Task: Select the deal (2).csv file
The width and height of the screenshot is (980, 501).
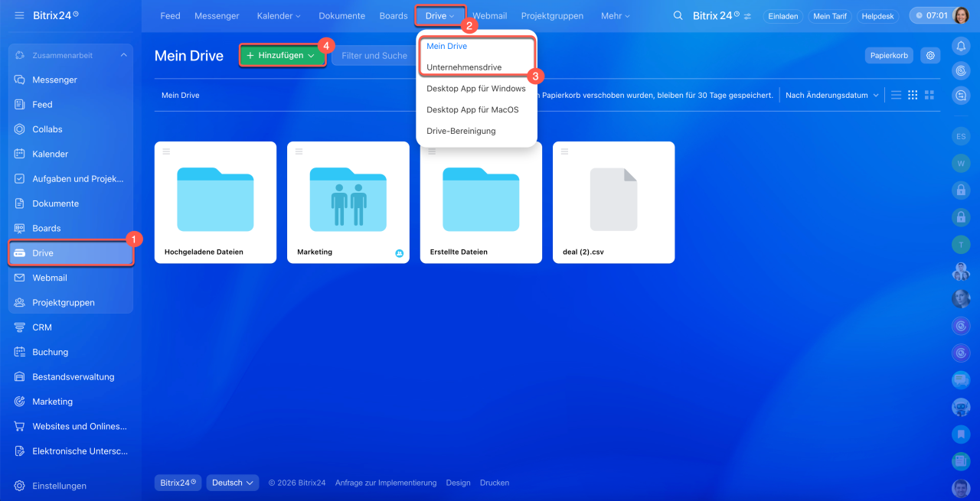Action: pos(613,202)
